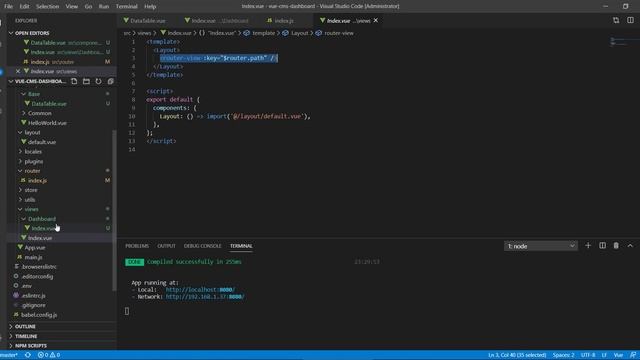Viewport: 640px width, 360px height.
Task: Open the File menu
Action: (x=8, y=7)
